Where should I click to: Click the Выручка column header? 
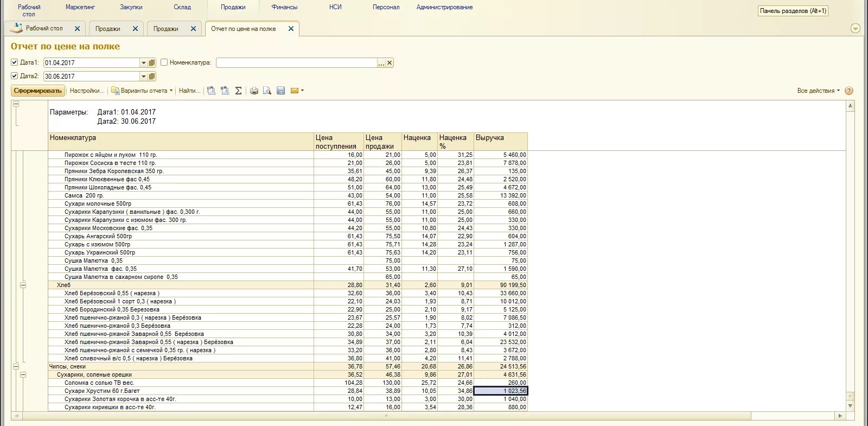point(501,142)
